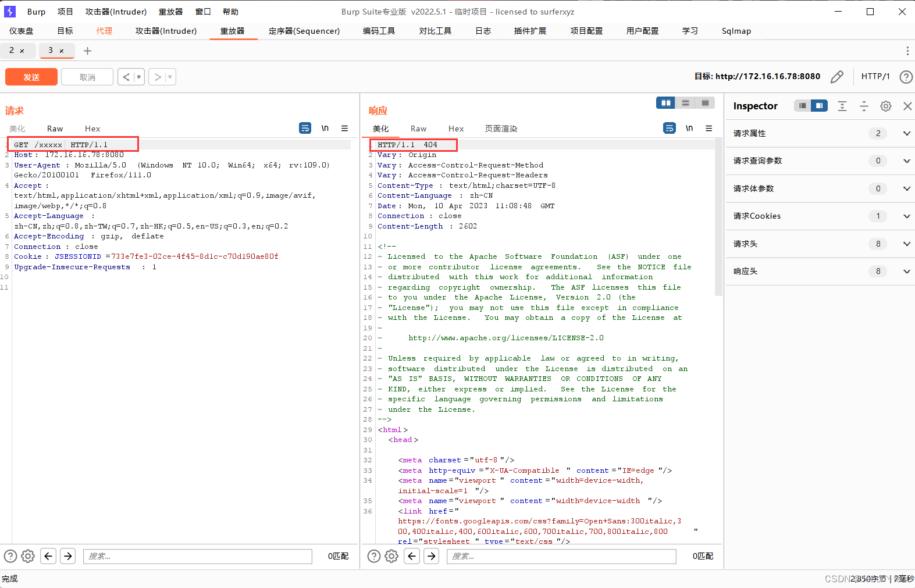Select request Raw view tab

[55, 129]
